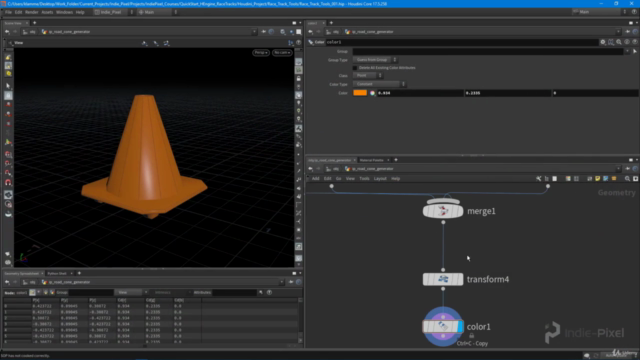Open the spreadsheet View dropdown

tap(131, 292)
